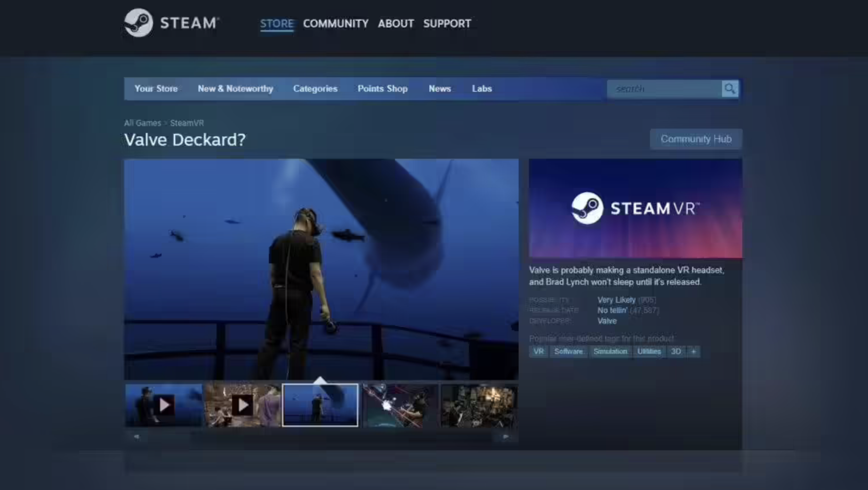868x490 pixels.
Task: Open the ABOUT page
Action: coord(396,23)
